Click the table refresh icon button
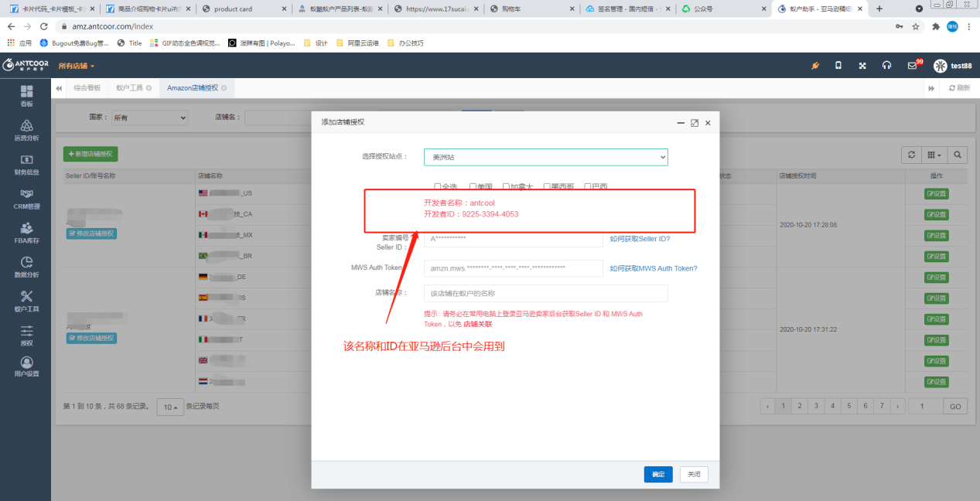Image resolution: width=980 pixels, height=501 pixels. [x=912, y=155]
